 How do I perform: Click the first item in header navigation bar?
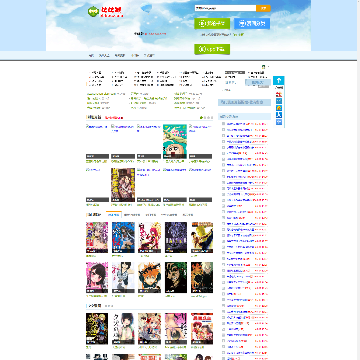click(91, 56)
